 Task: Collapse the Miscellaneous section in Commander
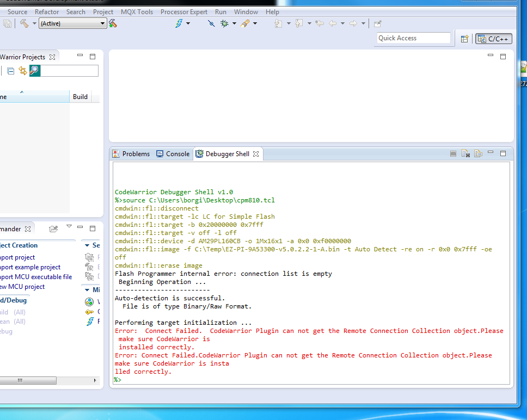click(87, 290)
